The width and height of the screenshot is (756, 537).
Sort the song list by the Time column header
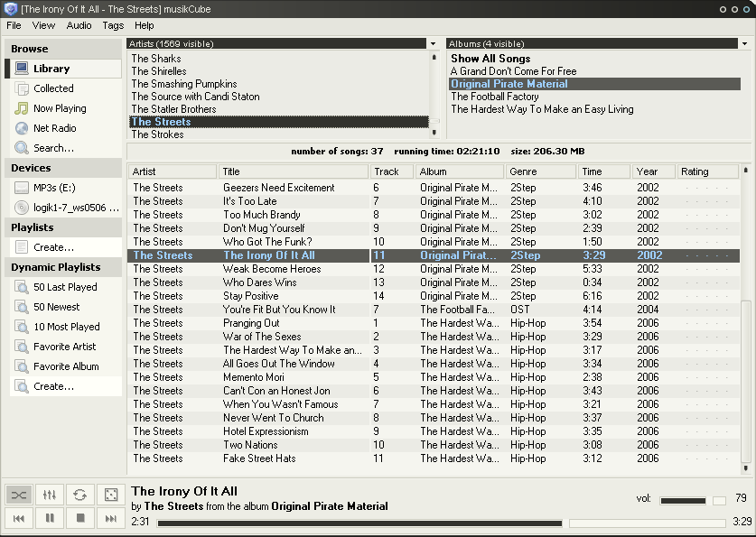coord(604,171)
